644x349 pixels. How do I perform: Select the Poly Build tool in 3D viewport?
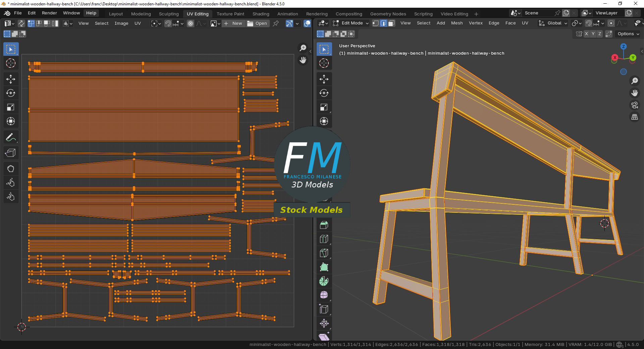pos(324,267)
